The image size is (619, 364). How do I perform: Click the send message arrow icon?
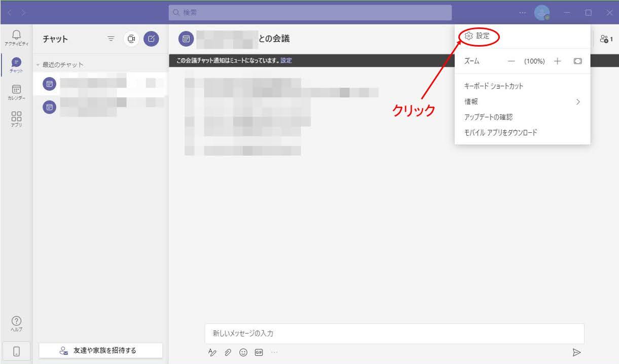pyautogui.click(x=576, y=352)
